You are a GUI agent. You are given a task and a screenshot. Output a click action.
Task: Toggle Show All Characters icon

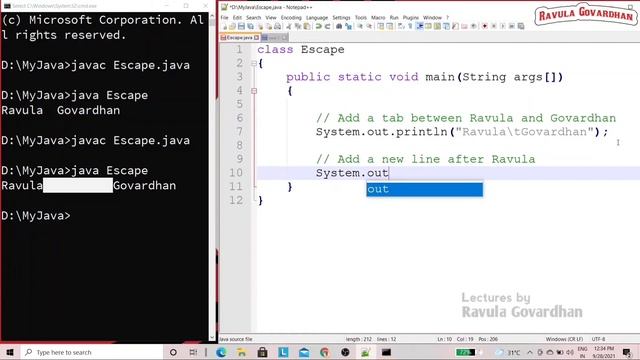pos(410,26)
